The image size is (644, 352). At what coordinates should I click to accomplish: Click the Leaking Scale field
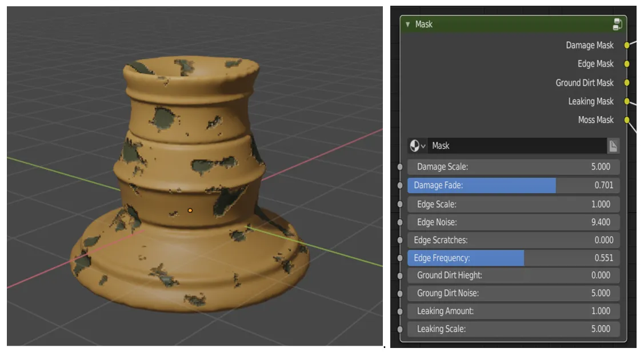coord(513,329)
